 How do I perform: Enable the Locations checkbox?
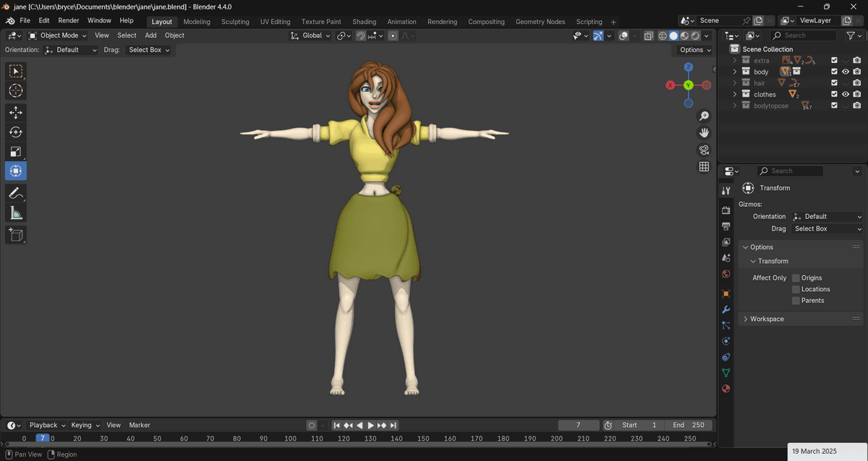point(796,289)
